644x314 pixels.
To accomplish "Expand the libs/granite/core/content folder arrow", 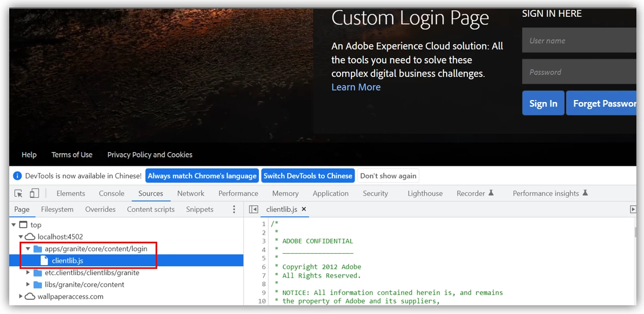I will click(x=28, y=285).
